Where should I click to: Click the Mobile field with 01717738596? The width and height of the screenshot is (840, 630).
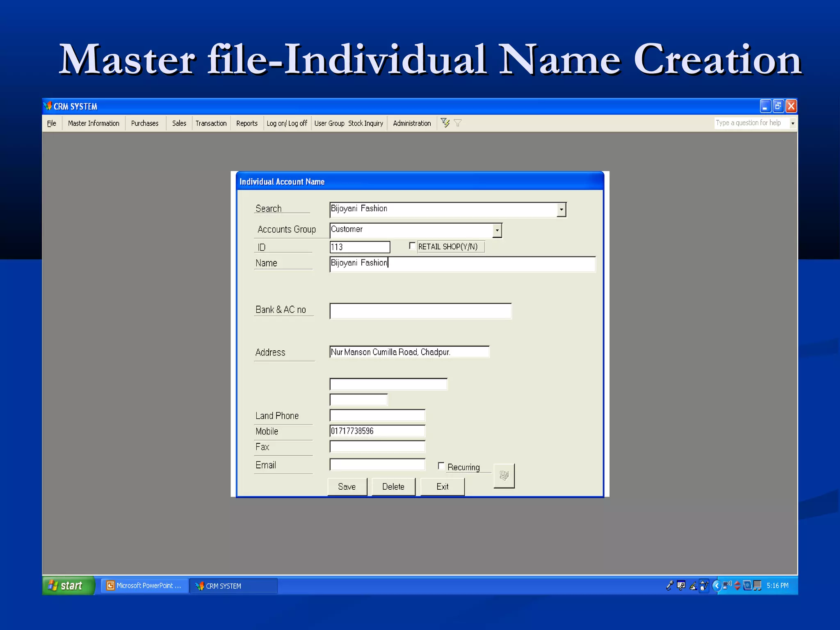click(377, 431)
